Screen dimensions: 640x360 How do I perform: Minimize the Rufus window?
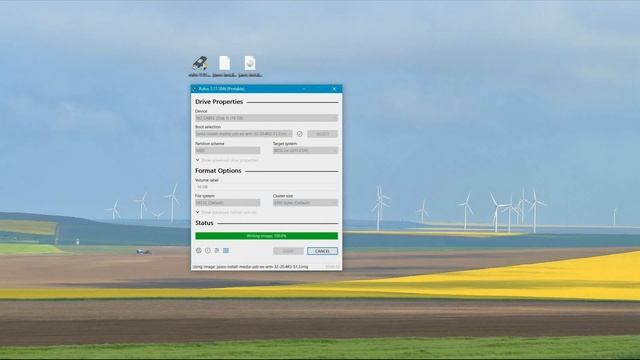point(304,89)
